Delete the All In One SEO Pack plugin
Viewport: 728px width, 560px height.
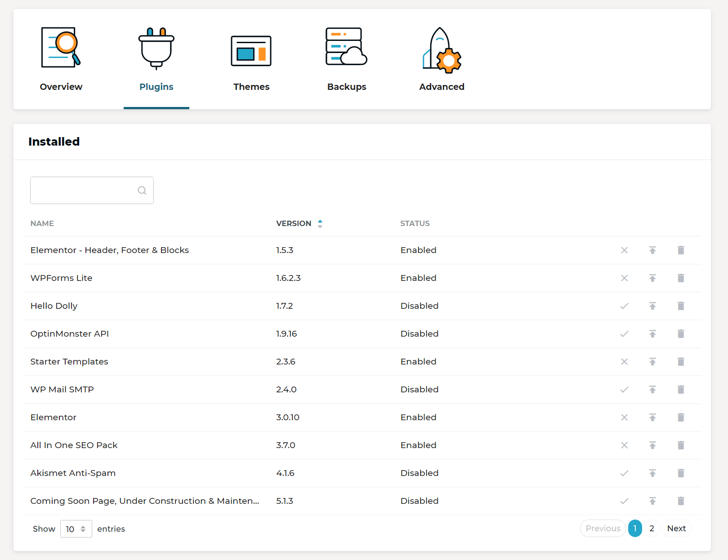[681, 445]
